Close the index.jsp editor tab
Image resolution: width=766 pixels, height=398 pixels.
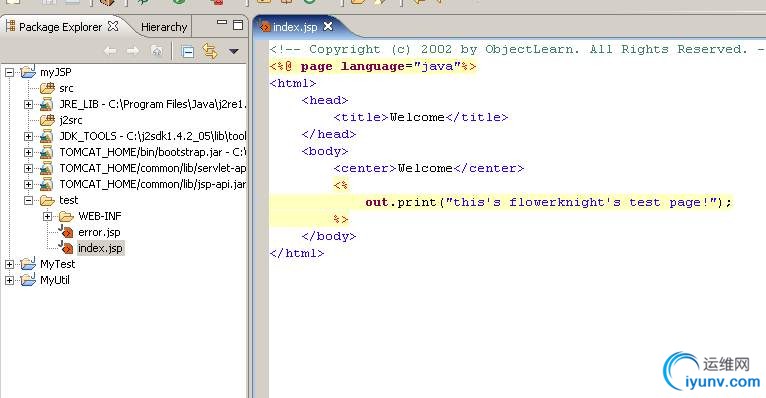(x=328, y=26)
